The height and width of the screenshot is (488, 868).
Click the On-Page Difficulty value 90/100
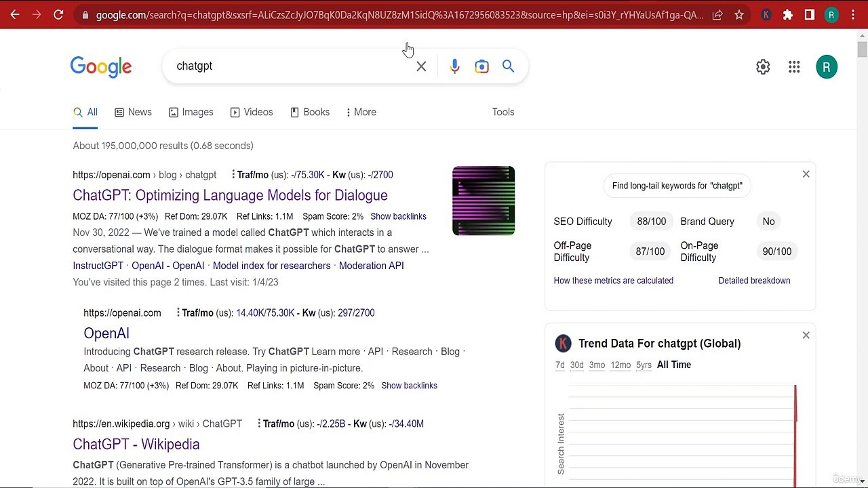776,251
